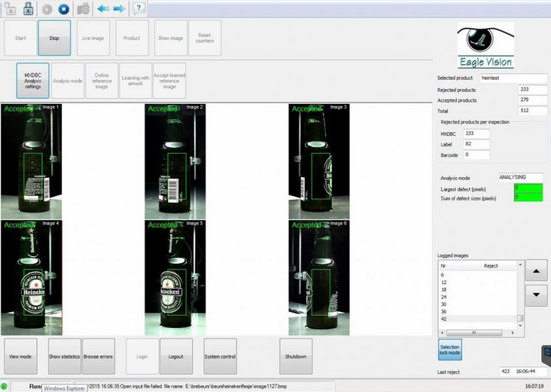Click the blue stop icon in toolbar
The image size is (551, 392).
63,9
